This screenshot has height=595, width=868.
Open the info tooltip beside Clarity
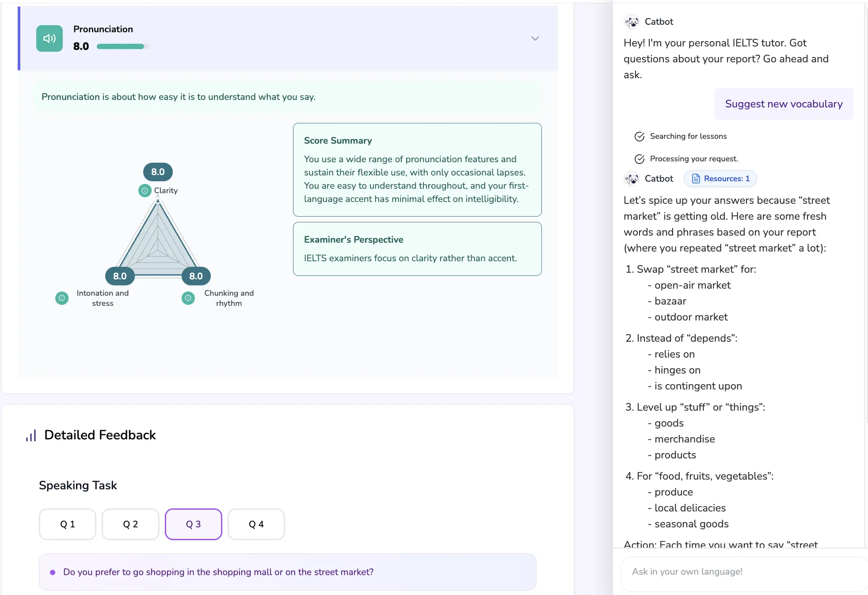145,191
